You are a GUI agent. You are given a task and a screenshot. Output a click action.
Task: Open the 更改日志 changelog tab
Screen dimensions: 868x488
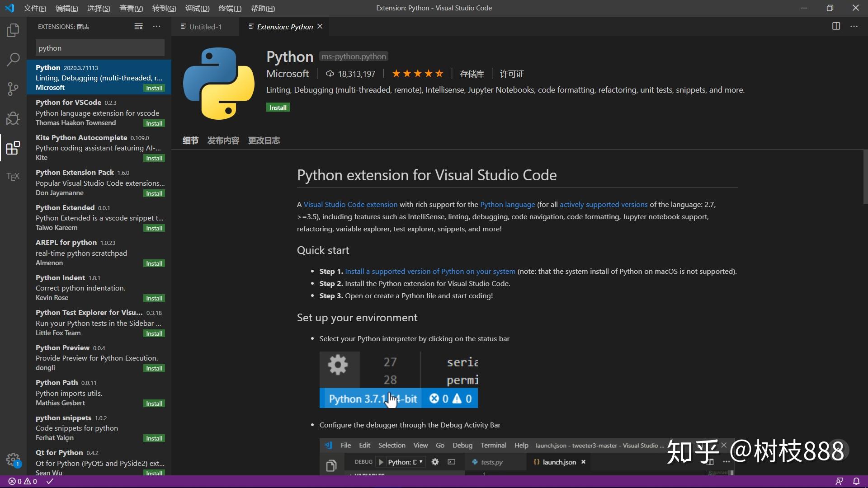click(x=264, y=141)
